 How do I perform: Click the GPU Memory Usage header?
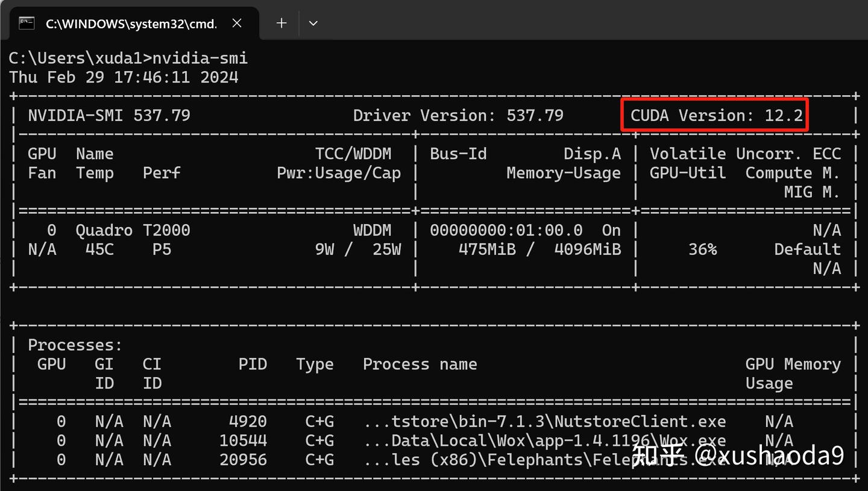tap(793, 374)
